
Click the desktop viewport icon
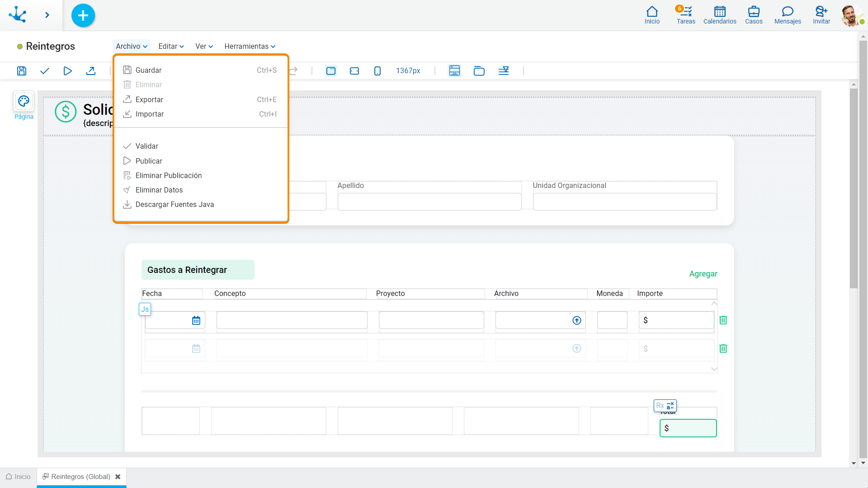(x=331, y=71)
